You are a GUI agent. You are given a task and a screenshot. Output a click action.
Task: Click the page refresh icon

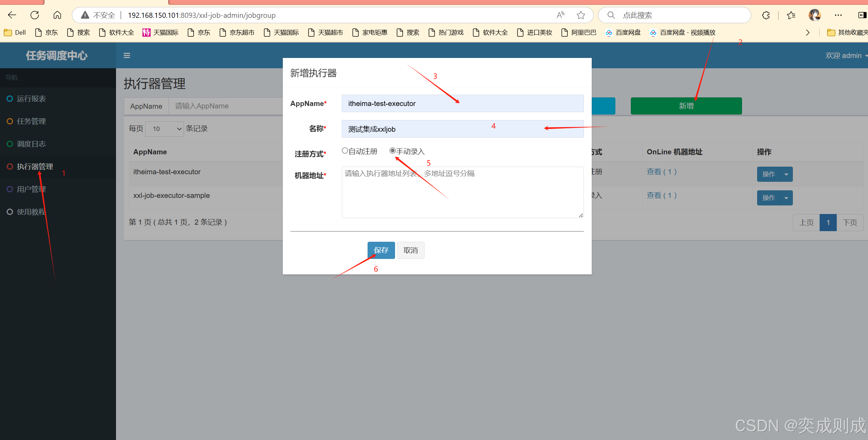[35, 15]
